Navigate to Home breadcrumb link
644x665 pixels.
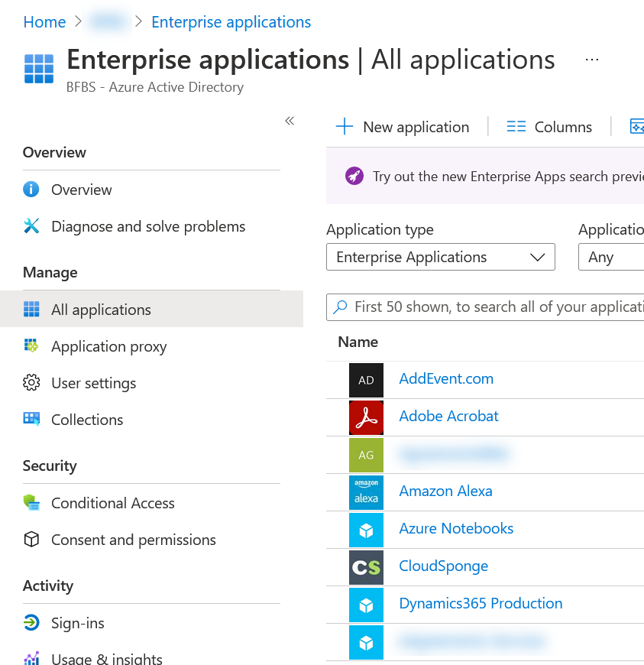[44, 22]
